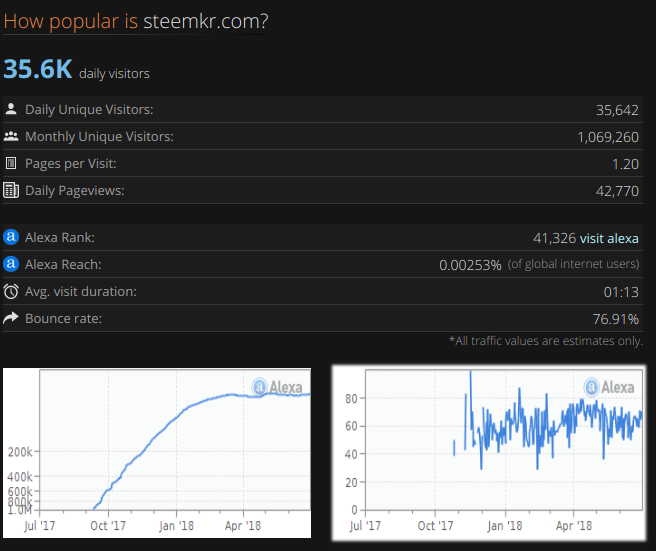Click the Monthly Unique Visitors label
This screenshot has width=656, height=551.
pyautogui.click(x=99, y=136)
